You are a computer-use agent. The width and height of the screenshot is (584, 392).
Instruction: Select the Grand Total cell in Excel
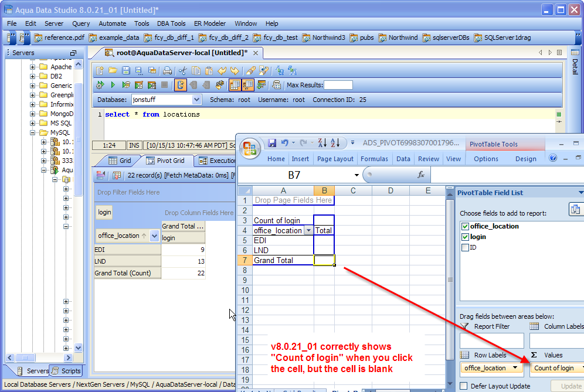click(283, 260)
